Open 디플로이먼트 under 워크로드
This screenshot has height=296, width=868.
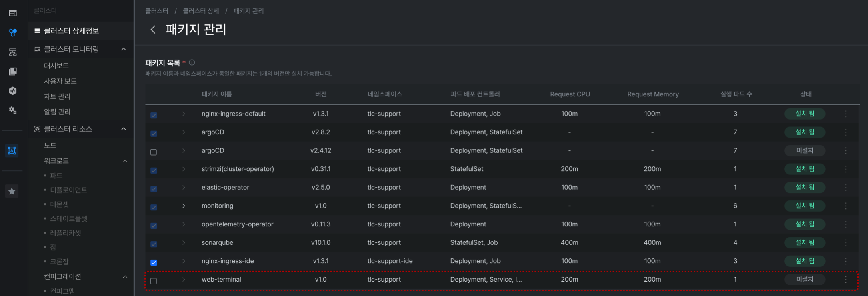[x=68, y=190]
